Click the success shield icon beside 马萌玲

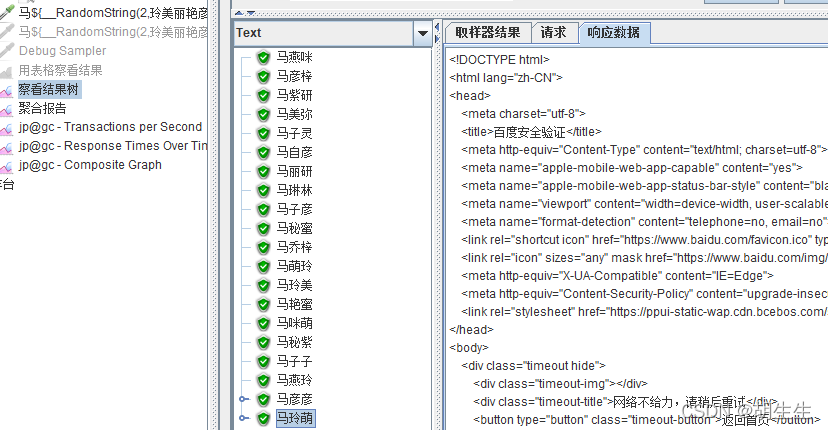pos(264,266)
